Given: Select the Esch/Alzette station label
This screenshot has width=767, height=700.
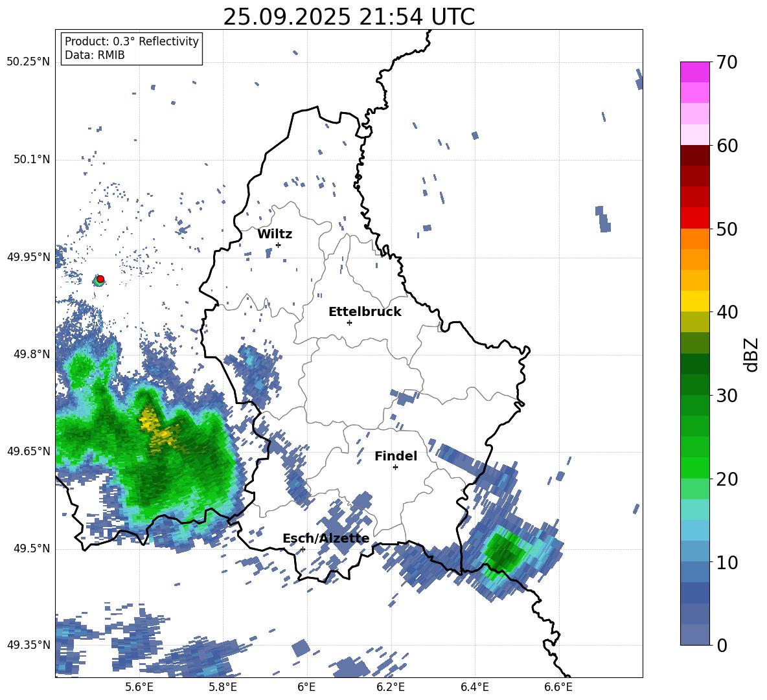Looking at the screenshot, I should (x=326, y=539).
